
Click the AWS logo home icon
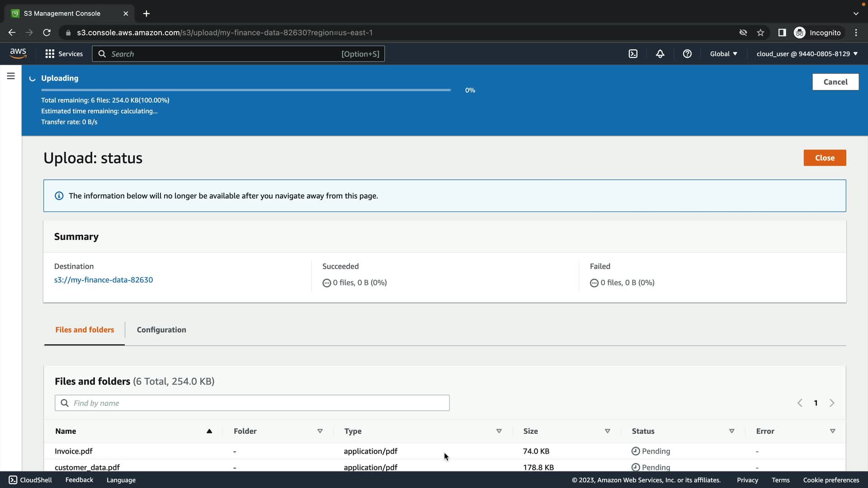tap(18, 53)
